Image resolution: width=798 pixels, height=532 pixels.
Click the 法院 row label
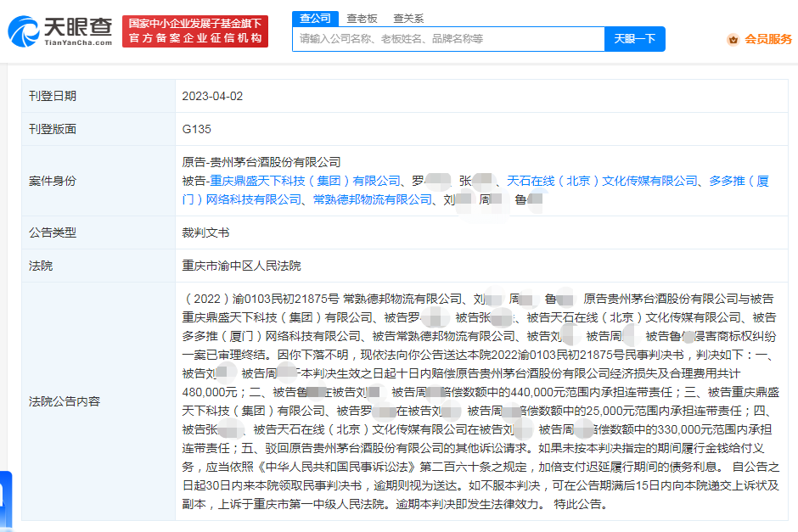point(41,266)
